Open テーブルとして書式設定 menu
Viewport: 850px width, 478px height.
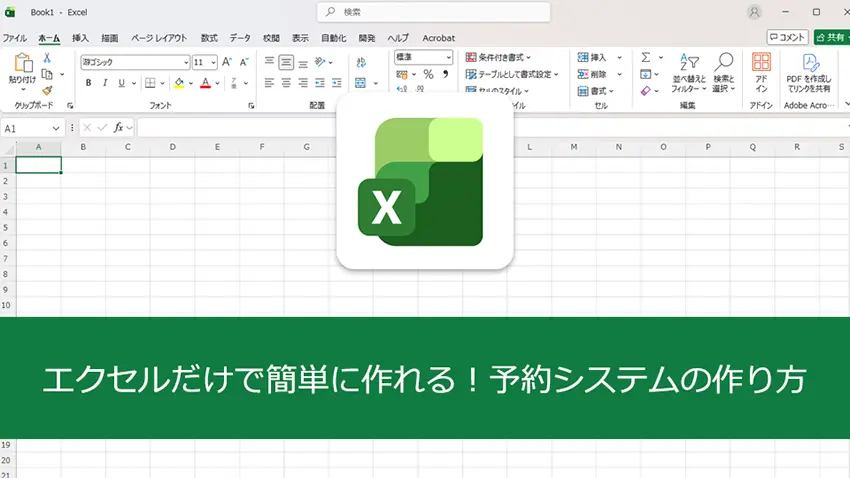512,74
